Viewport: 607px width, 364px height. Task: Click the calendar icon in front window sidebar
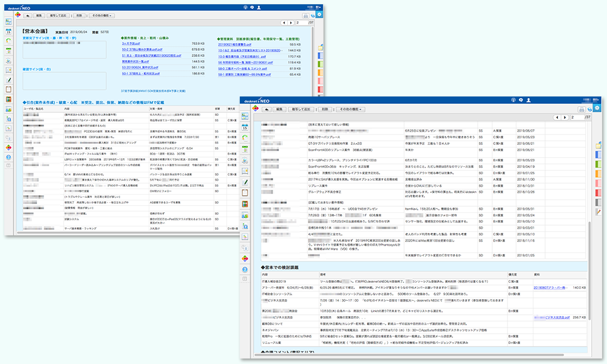tap(245, 128)
